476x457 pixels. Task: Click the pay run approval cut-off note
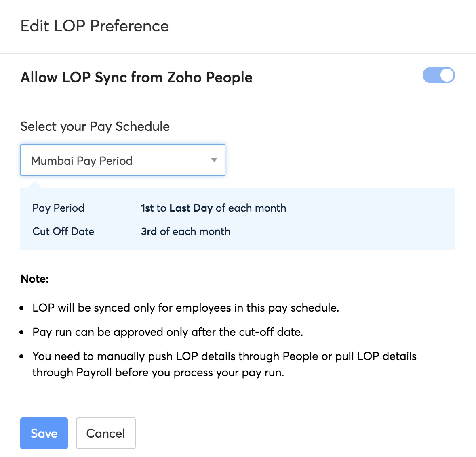[x=168, y=332]
